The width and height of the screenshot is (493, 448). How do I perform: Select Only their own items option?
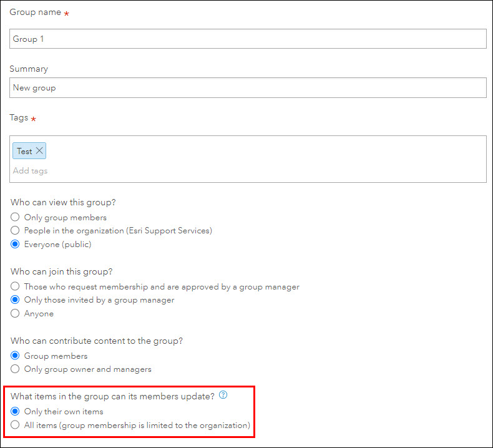[16, 412]
